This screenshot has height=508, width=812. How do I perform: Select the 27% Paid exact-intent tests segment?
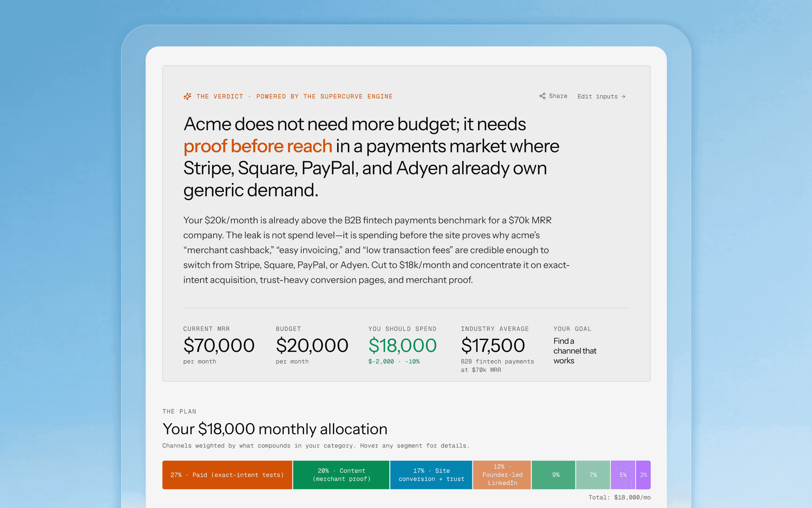pos(227,475)
